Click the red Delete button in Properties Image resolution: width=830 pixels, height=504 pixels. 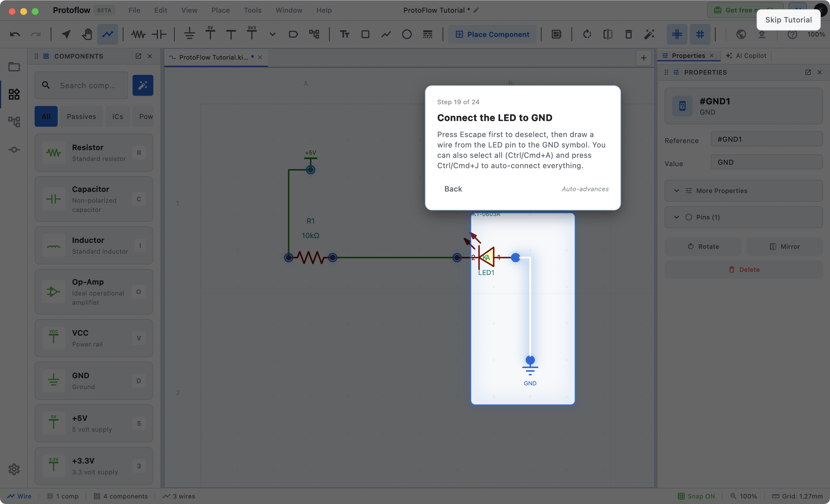pyautogui.click(x=744, y=269)
